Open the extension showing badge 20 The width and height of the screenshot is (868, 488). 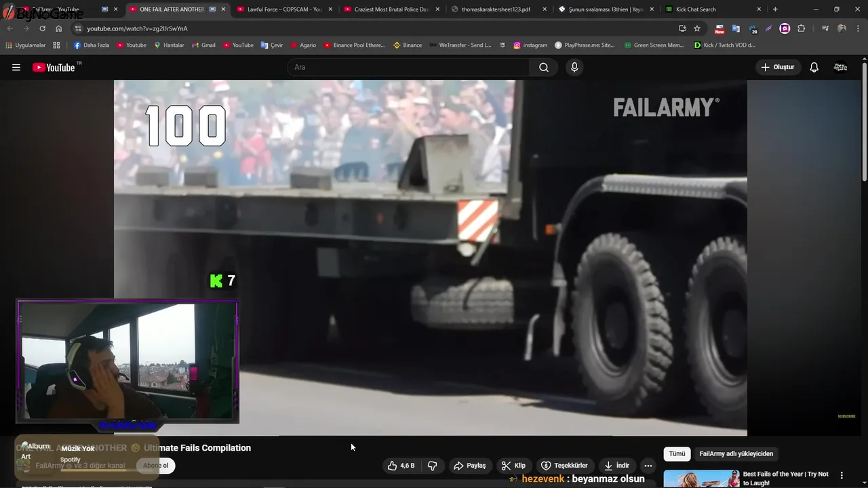(x=753, y=28)
